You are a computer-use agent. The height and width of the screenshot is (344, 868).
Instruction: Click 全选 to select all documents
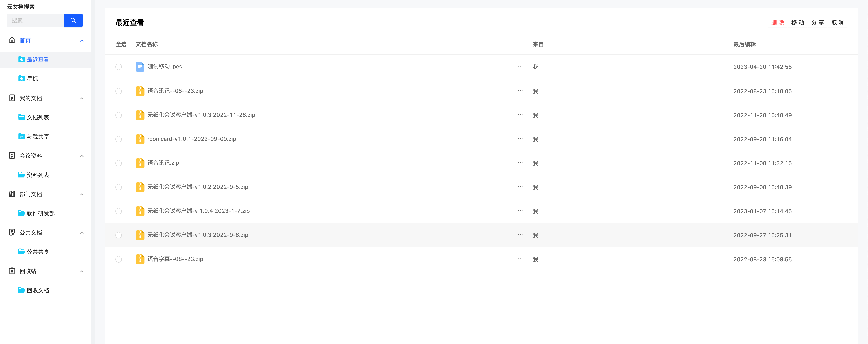[121, 44]
